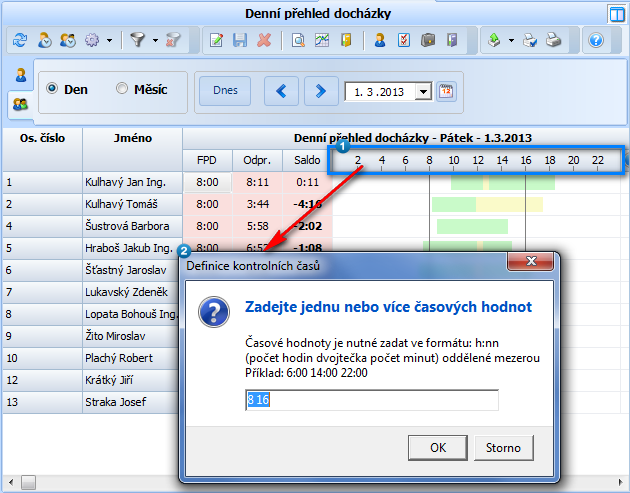
Task: Select the Den radio button
Action: click(x=51, y=88)
